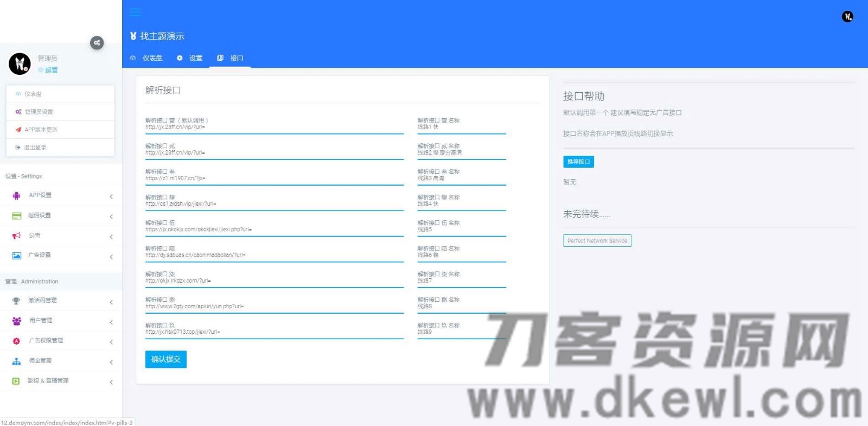Click the trophy icon for 激活码管理
868x426 pixels.
16,301
